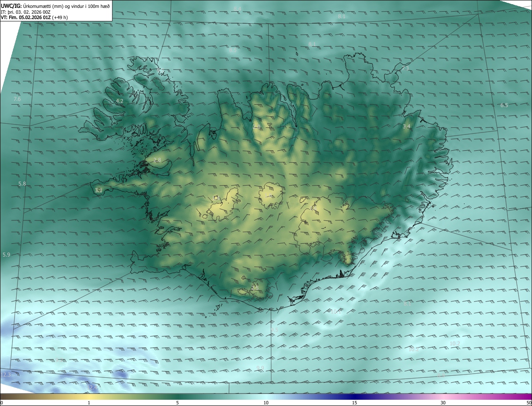Image resolution: width=532 pixels, height=406 pixels.
Task: Click the 'VT: Fim. 05.02.2026 01Z (+49 h)' line
Action: coord(34,17)
